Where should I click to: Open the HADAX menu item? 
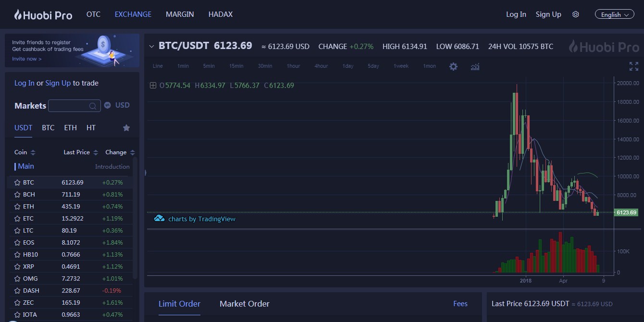tap(221, 14)
